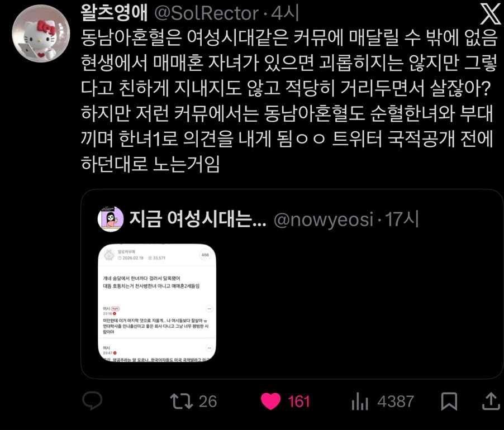Click the 17시 quoted post timestamp

coord(402,219)
